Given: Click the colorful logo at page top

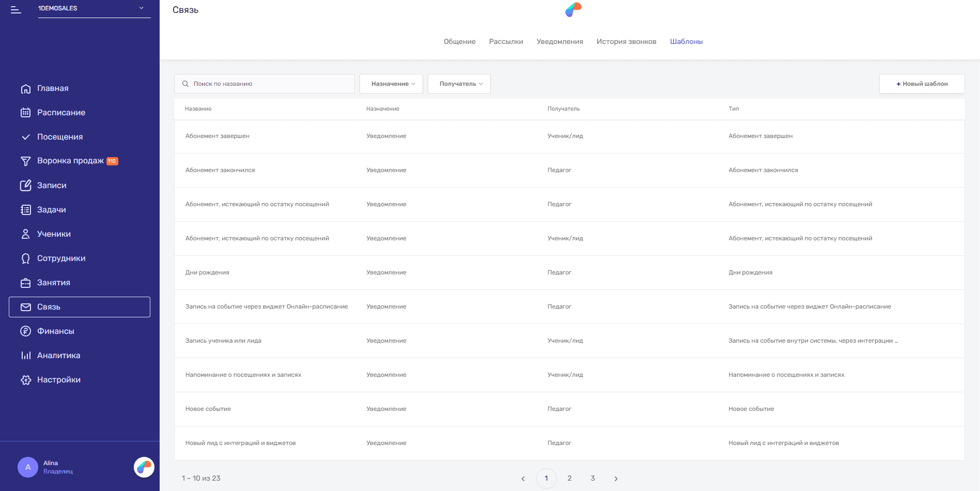Looking at the screenshot, I should (x=573, y=9).
